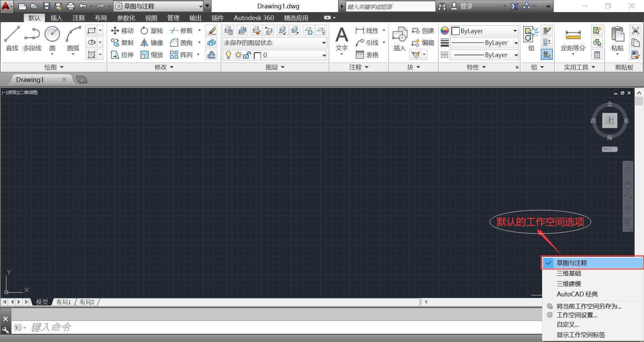Open the ByLayer linetype dropdown
644x342 pixels.
[x=485, y=55]
